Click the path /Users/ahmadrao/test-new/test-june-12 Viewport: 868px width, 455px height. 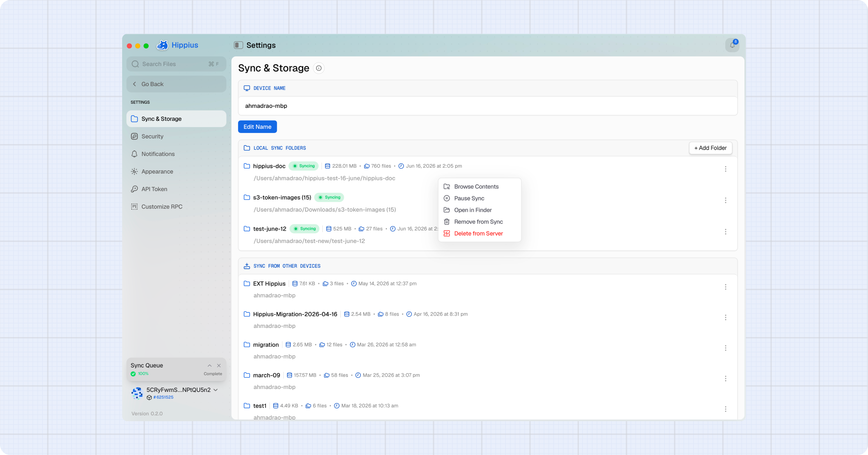(x=309, y=241)
